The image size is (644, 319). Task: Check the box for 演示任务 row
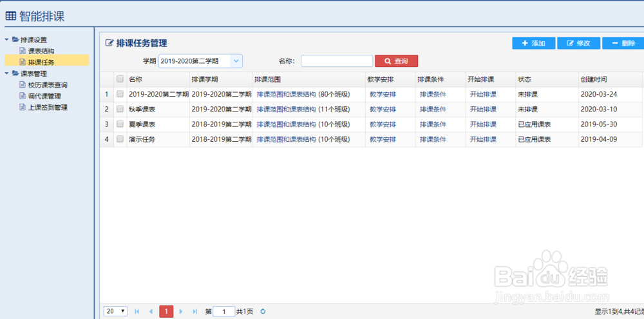(120, 139)
